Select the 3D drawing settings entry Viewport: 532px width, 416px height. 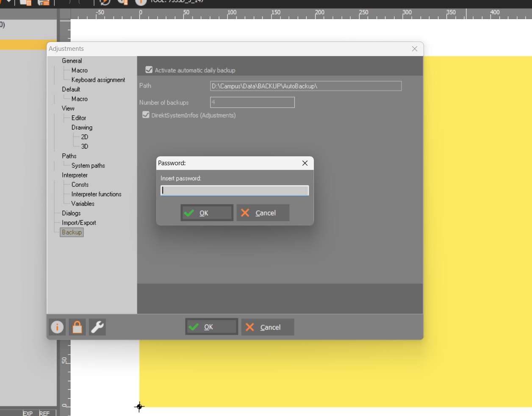click(85, 146)
